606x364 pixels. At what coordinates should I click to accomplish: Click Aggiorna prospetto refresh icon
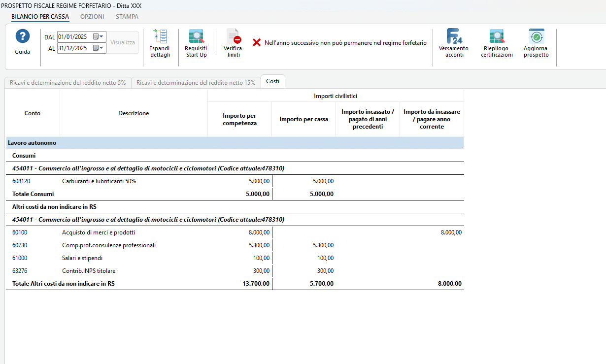point(536,37)
